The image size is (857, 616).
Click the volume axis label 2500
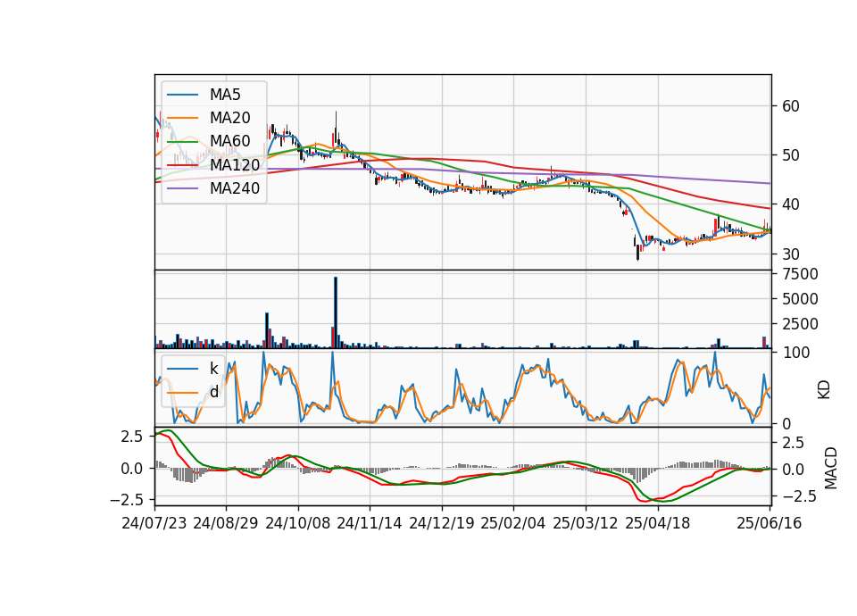(800, 324)
